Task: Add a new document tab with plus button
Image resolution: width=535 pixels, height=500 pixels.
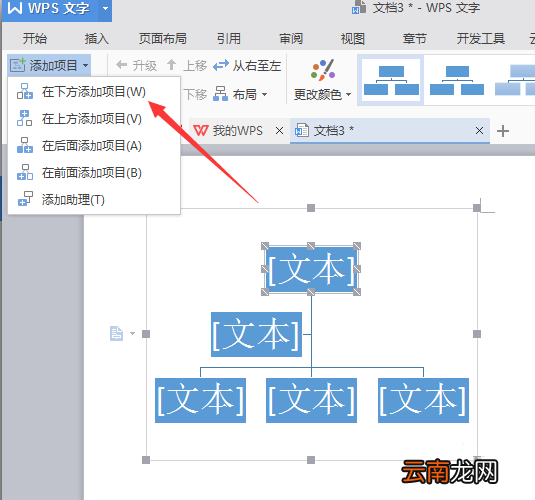Action: 503,131
